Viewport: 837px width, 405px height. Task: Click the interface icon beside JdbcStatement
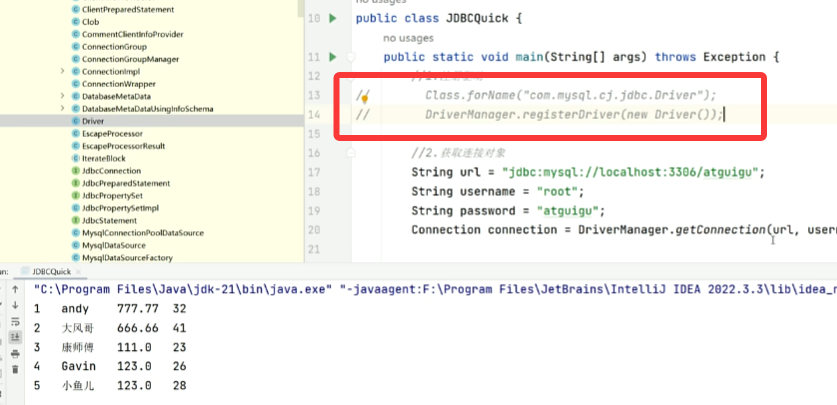(76, 220)
